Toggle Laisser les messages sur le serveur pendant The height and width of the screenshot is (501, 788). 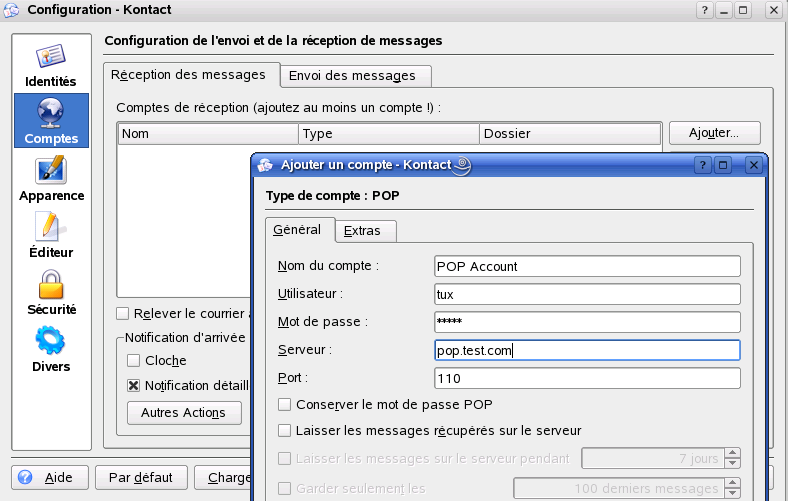(x=284, y=458)
